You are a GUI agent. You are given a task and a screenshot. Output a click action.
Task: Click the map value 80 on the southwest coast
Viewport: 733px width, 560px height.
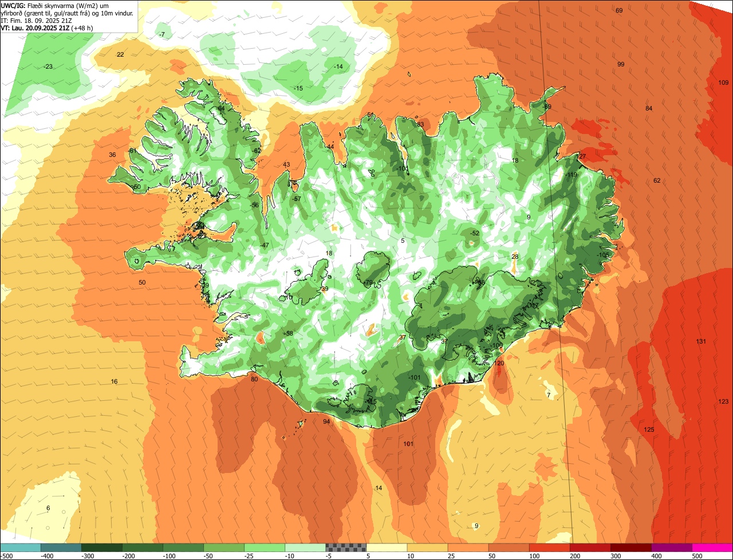pyautogui.click(x=254, y=378)
